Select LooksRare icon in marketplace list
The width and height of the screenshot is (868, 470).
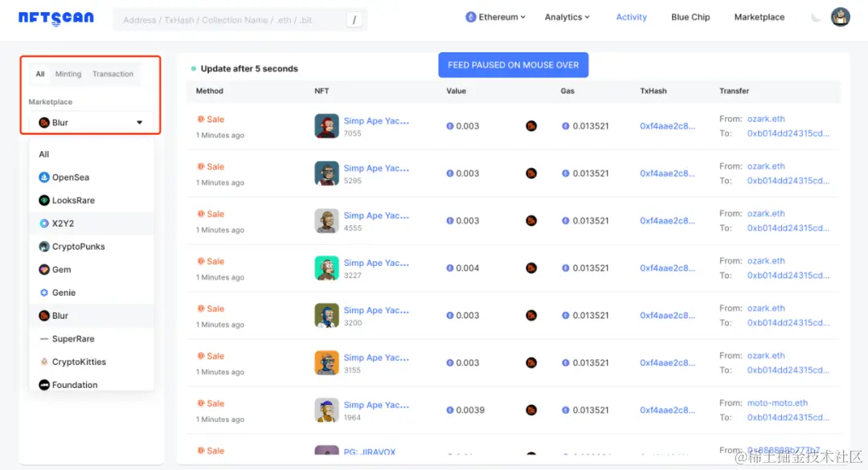(x=44, y=200)
